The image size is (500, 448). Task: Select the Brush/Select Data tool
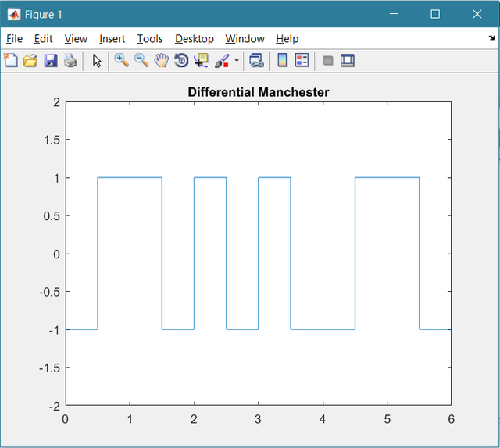222,60
